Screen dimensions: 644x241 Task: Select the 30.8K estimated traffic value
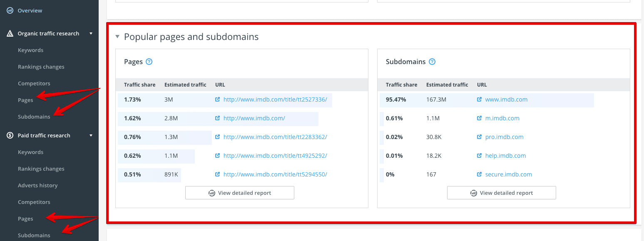click(x=434, y=137)
